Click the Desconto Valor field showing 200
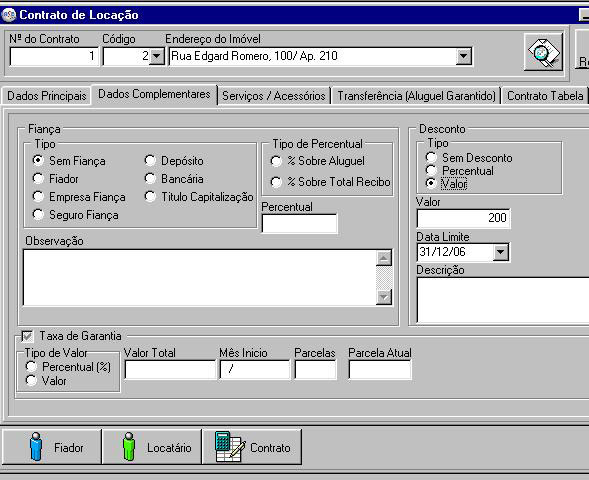The width and height of the screenshot is (589, 480). point(463,218)
